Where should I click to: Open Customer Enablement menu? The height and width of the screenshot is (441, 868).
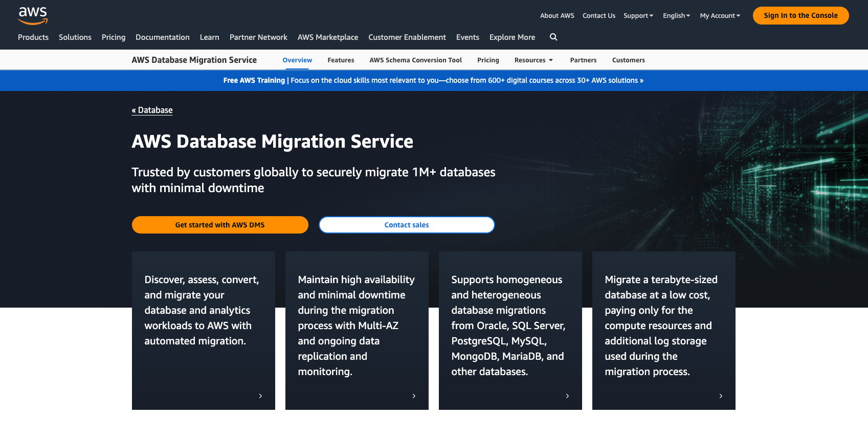[x=407, y=37]
